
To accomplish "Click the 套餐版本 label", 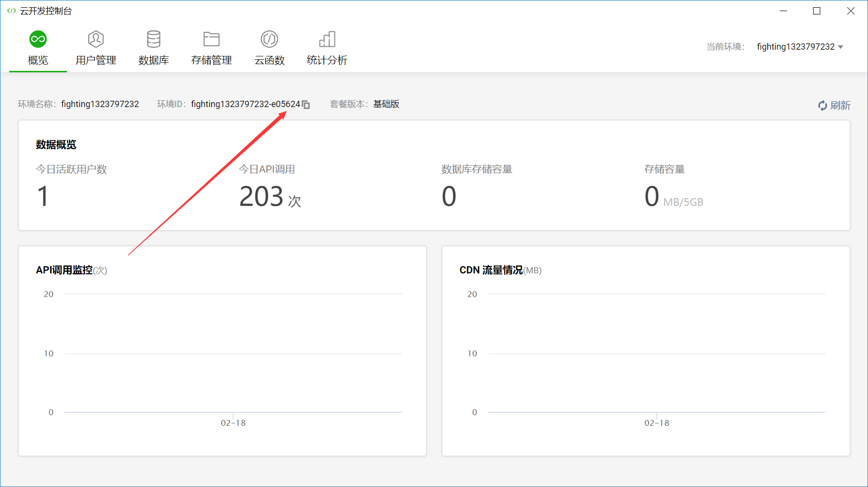I will coord(349,104).
